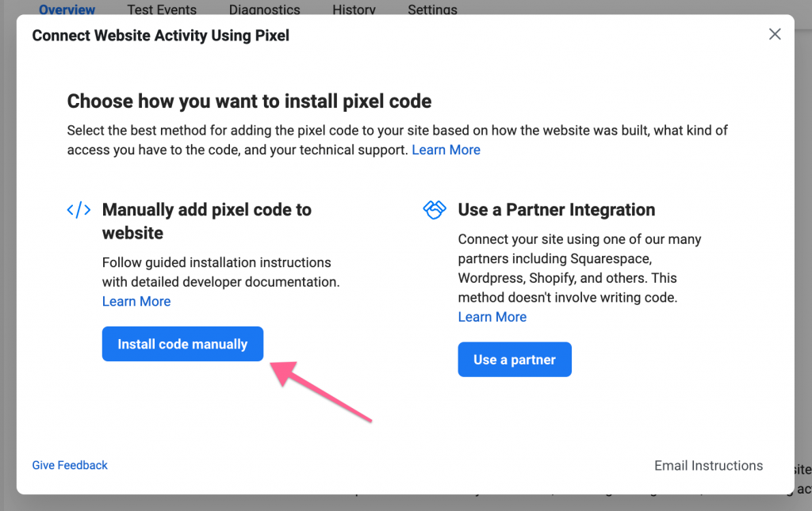
Task: Switch to the Overview tab
Action: (67, 10)
